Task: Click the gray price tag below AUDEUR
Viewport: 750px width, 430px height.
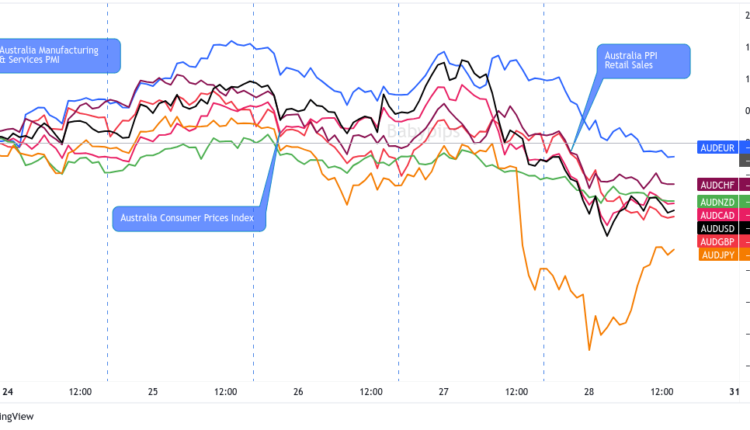Action: pyautogui.click(x=744, y=160)
